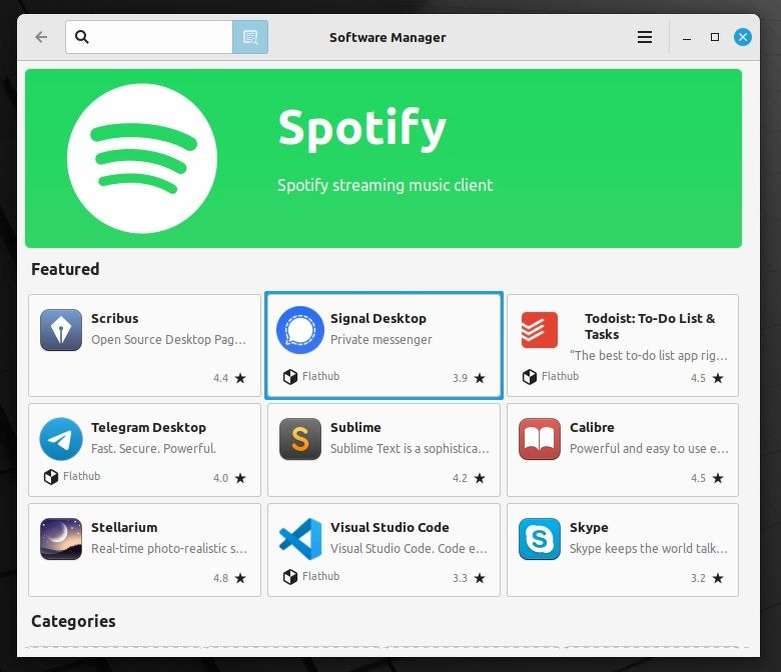The width and height of the screenshot is (781, 672).
Task: Click 'Powerful and easy to use e...' description
Action: pos(649,448)
